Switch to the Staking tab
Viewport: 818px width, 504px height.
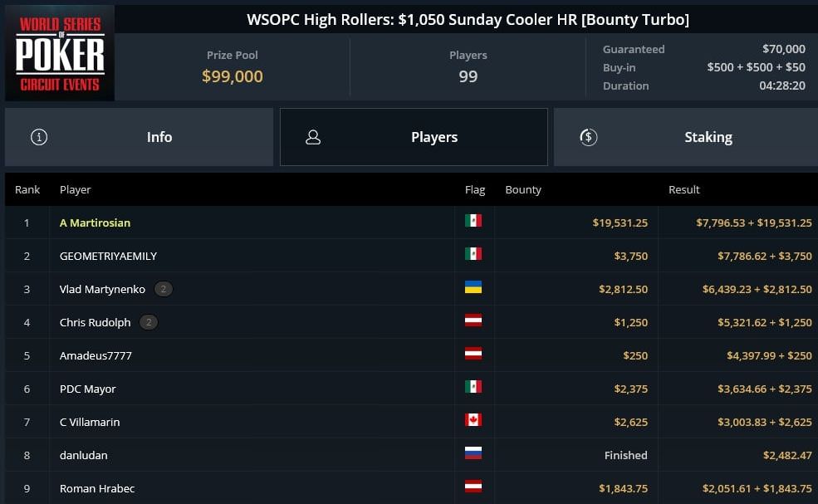point(685,137)
